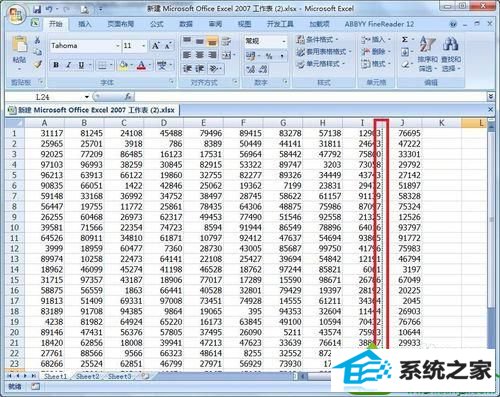Click the Find and Select binoculars icon
This screenshot has height=397, width=500.
coord(450,45)
